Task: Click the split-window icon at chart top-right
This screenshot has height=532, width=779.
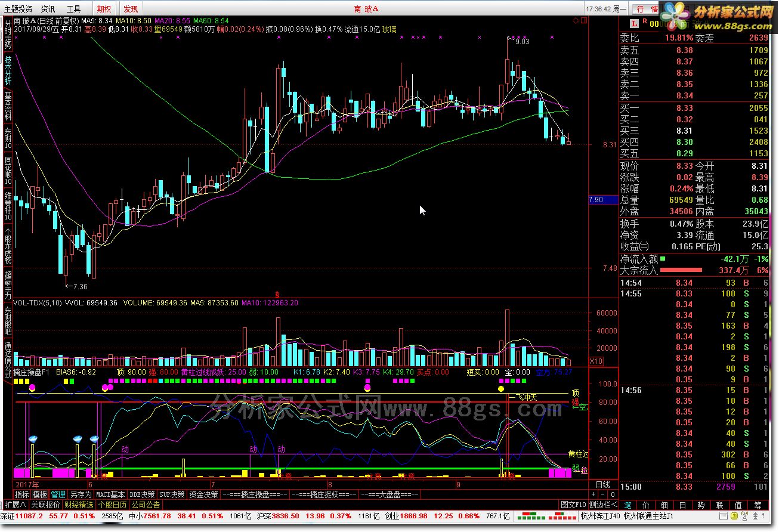Action: click(583, 21)
